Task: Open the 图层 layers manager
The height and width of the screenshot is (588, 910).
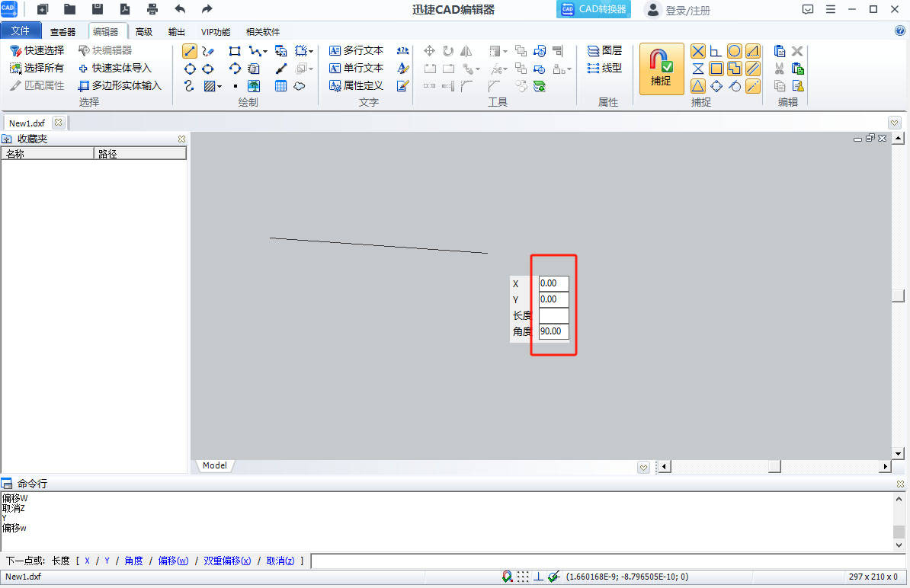Action: [604, 50]
